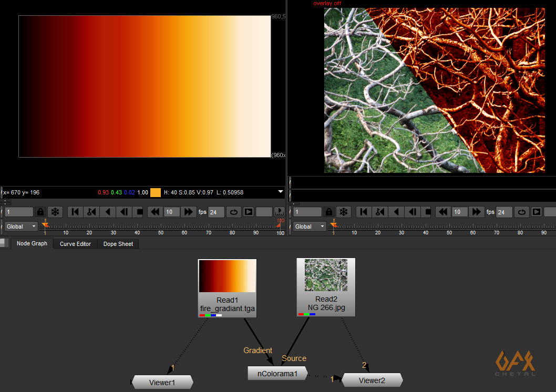Step back one frame in right viewer
The width and height of the screenshot is (556, 392).
coord(413,212)
